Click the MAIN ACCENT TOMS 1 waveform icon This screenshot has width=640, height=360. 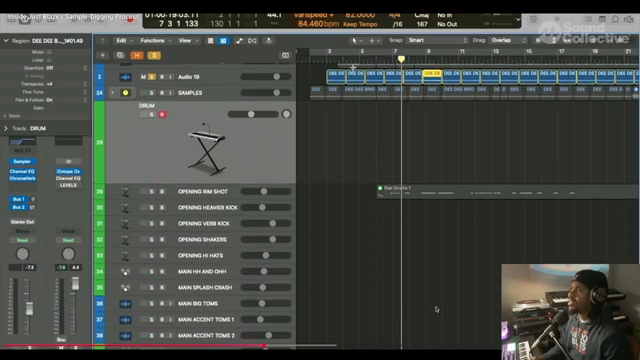coord(125,320)
